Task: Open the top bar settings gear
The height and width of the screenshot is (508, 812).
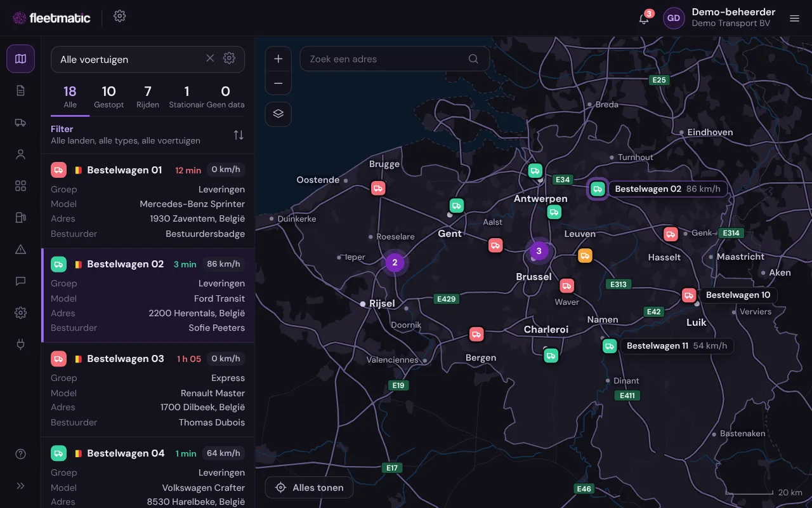Action: pos(120,17)
